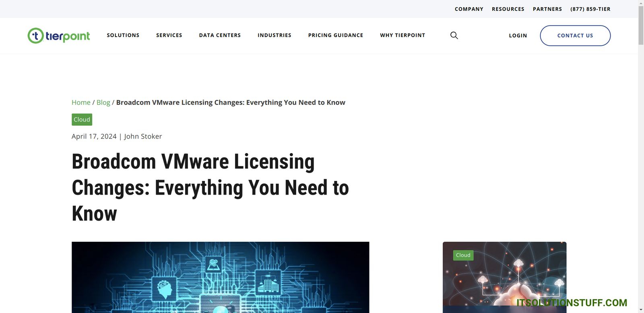Screen dimensions: 644x313
Task: Open Partners in the top bar
Action: point(547,9)
